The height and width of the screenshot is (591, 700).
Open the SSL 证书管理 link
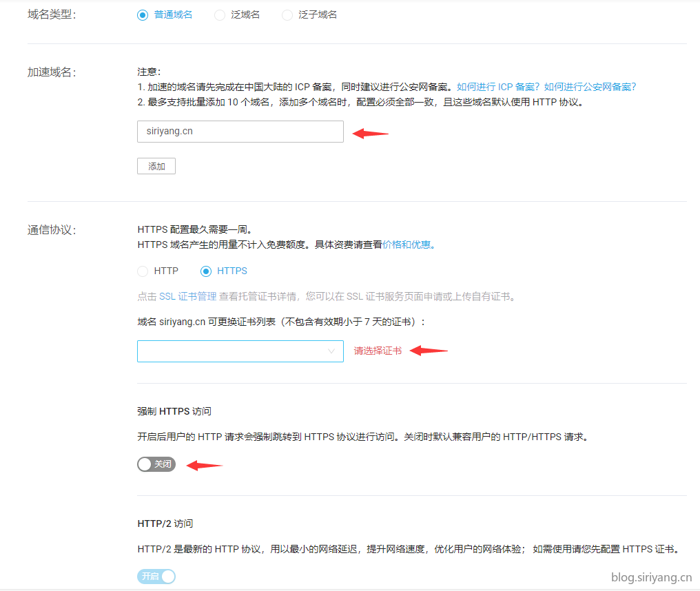pos(187,297)
